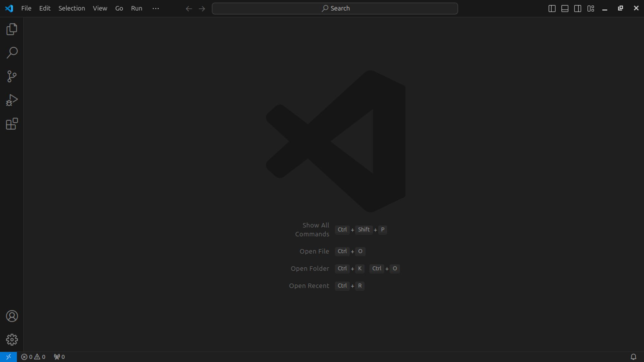Expand the Go menu
Image resolution: width=644 pixels, height=362 pixels.
[119, 8]
